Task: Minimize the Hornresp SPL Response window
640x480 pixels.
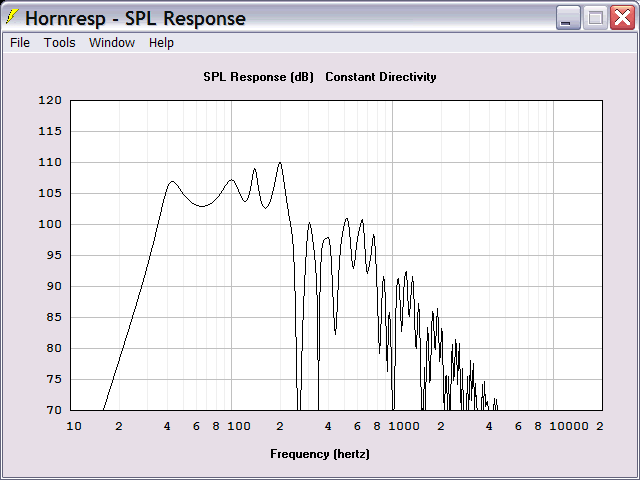Action: click(x=568, y=18)
